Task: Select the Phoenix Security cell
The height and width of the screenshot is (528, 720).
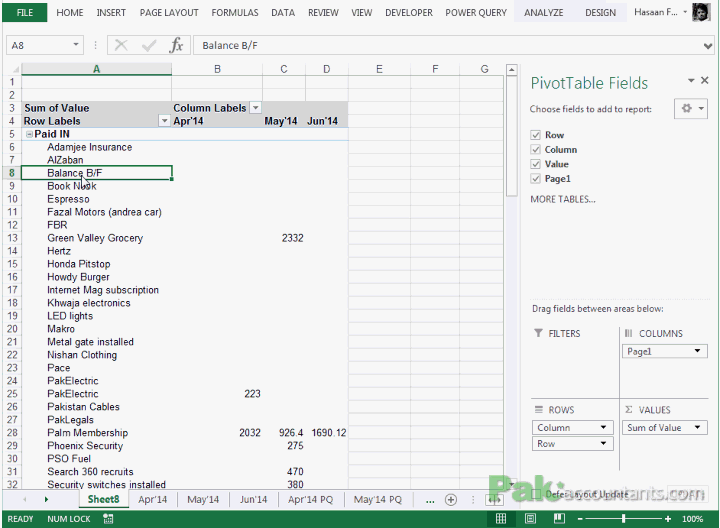Action: 96,445
